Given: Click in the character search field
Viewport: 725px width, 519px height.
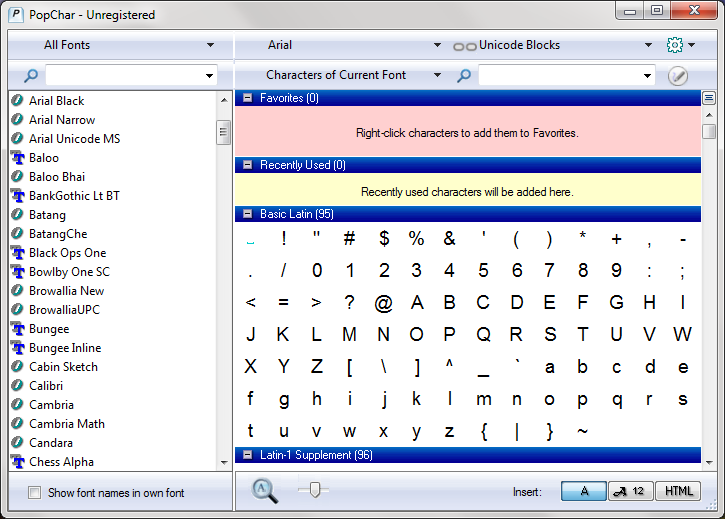Looking at the screenshot, I should click(x=560, y=75).
